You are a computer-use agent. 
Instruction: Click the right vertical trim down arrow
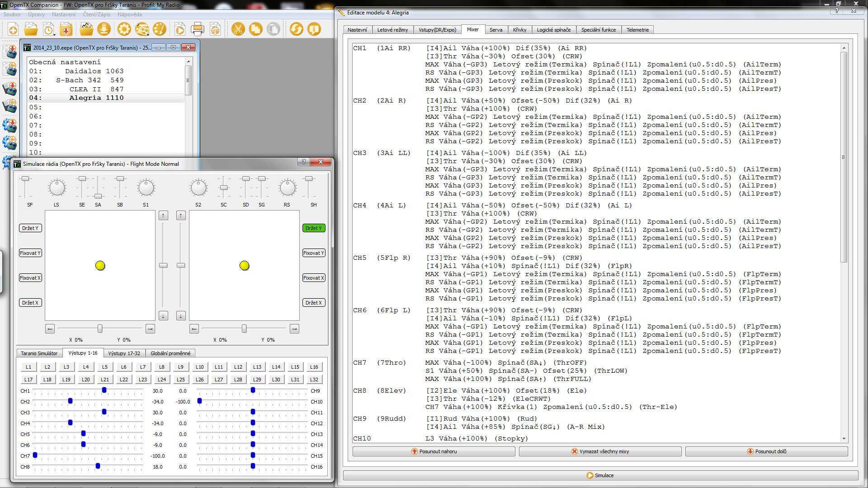[x=181, y=316]
